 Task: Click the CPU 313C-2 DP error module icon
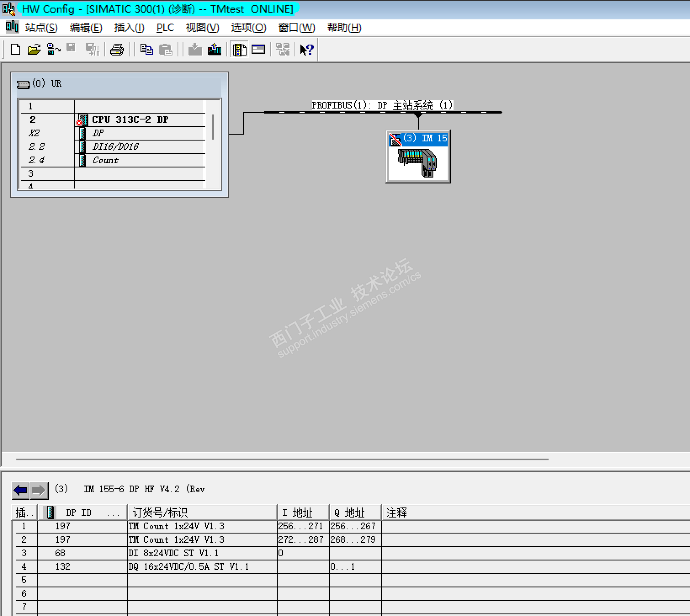[x=82, y=120]
